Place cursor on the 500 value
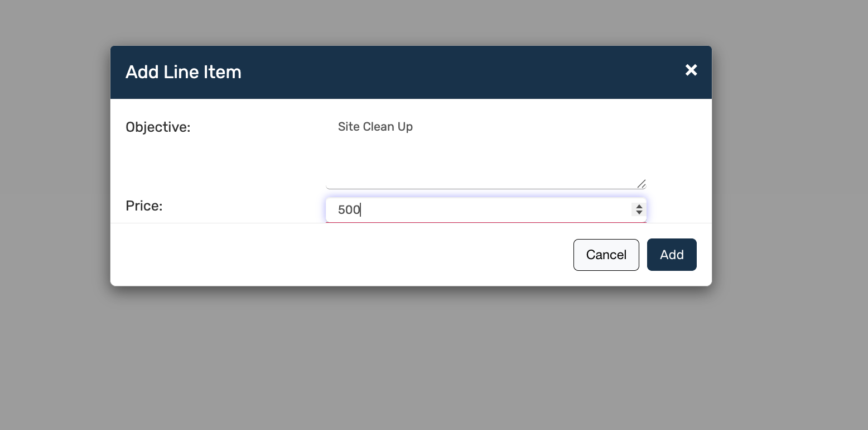The height and width of the screenshot is (430, 868). [349, 210]
